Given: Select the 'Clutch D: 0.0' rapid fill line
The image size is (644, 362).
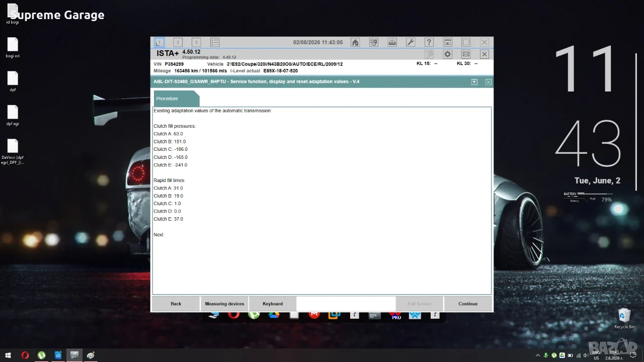Looking at the screenshot, I should [167, 211].
